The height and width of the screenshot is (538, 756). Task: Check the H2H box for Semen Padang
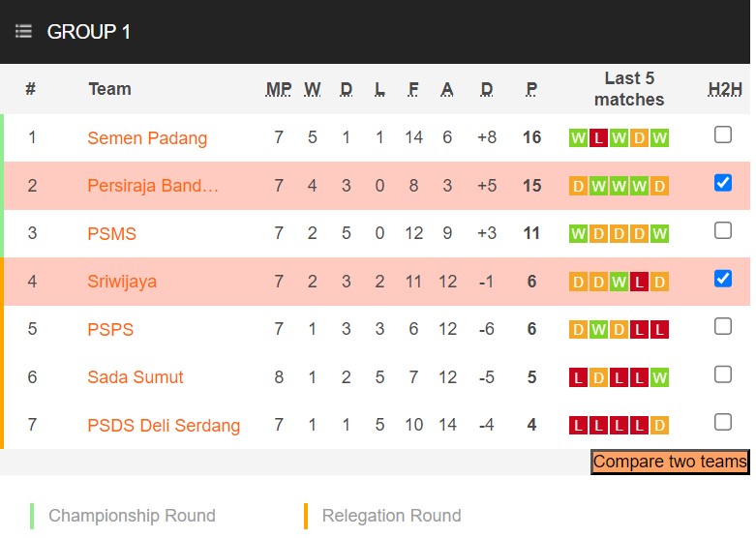723,134
